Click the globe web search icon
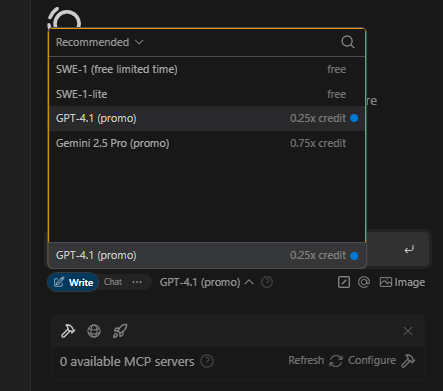 94,331
